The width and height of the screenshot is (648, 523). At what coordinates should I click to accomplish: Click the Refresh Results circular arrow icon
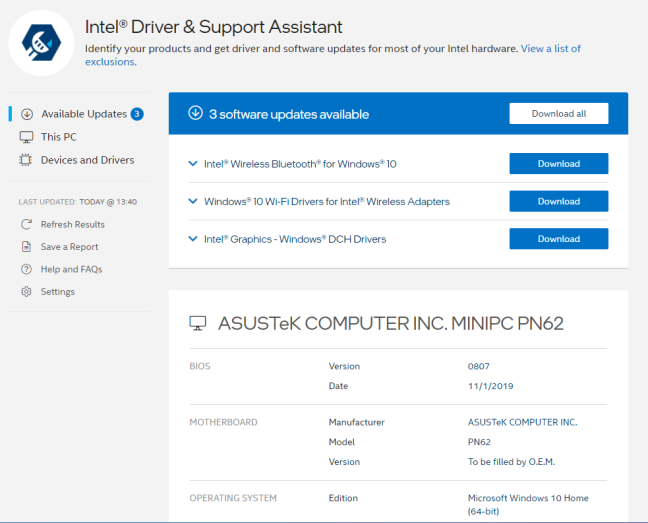click(26, 224)
